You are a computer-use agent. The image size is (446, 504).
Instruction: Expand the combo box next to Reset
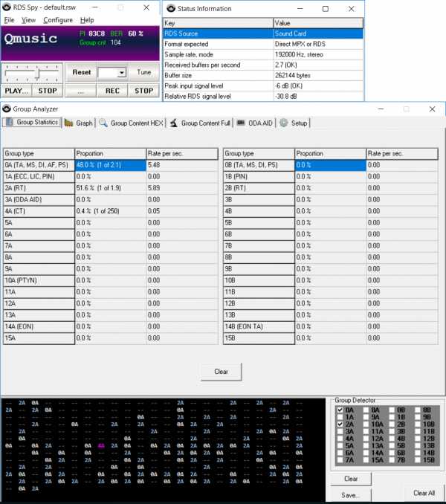click(x=121, y=73)
